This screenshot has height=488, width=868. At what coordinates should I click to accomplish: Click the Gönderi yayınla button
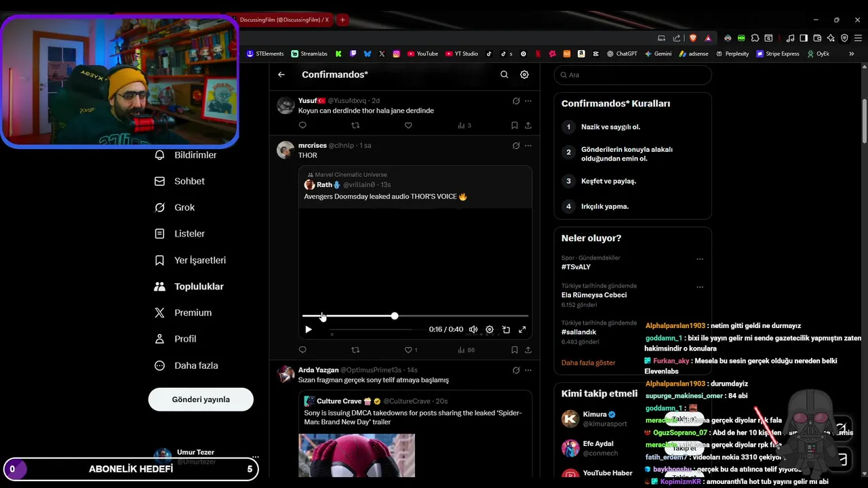point(201,399)
